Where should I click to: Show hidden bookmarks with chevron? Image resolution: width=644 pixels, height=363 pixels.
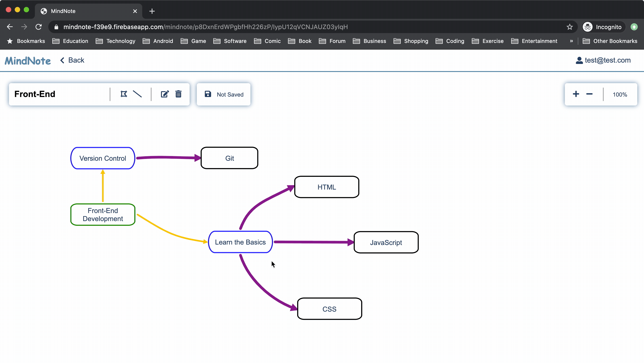point(572,41)
